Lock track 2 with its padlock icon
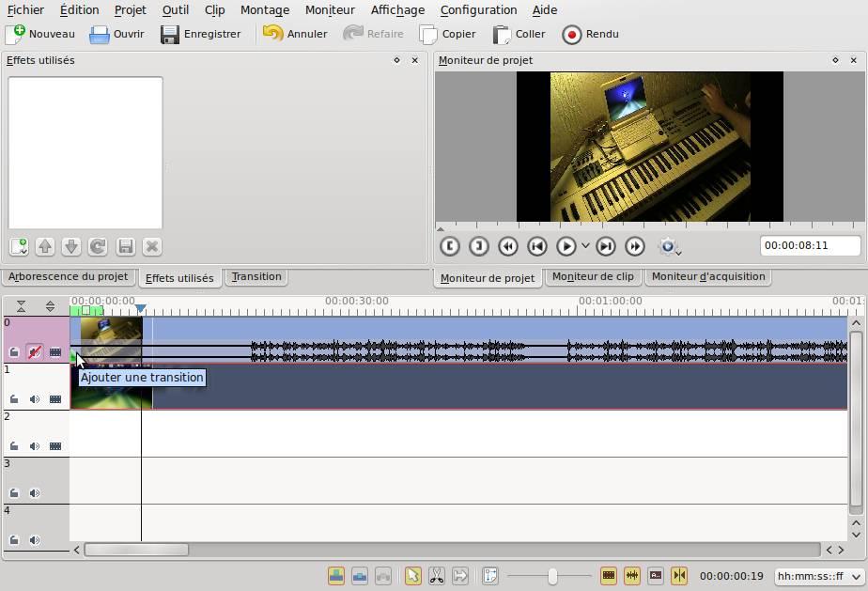The width and height of the screenshot is (868, 591). 13,445
